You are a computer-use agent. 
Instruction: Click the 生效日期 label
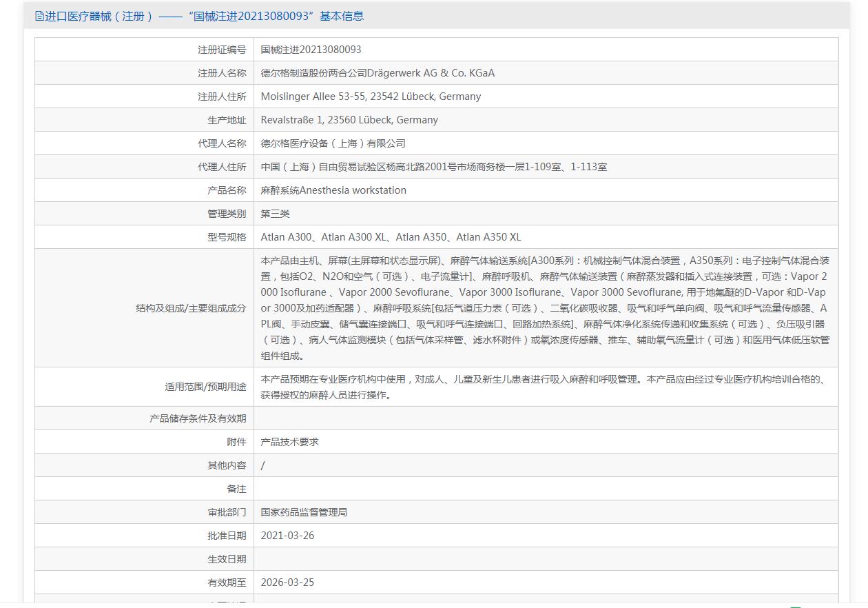click(227, 559)
